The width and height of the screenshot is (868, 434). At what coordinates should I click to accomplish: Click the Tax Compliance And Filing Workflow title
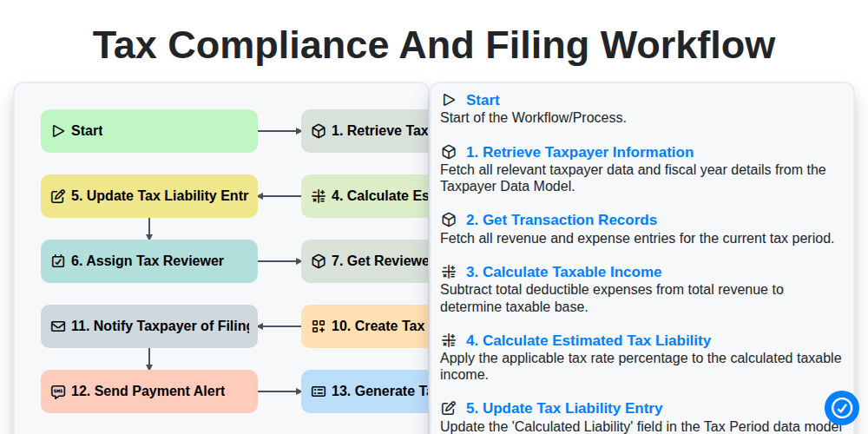(x=434, y=45)
